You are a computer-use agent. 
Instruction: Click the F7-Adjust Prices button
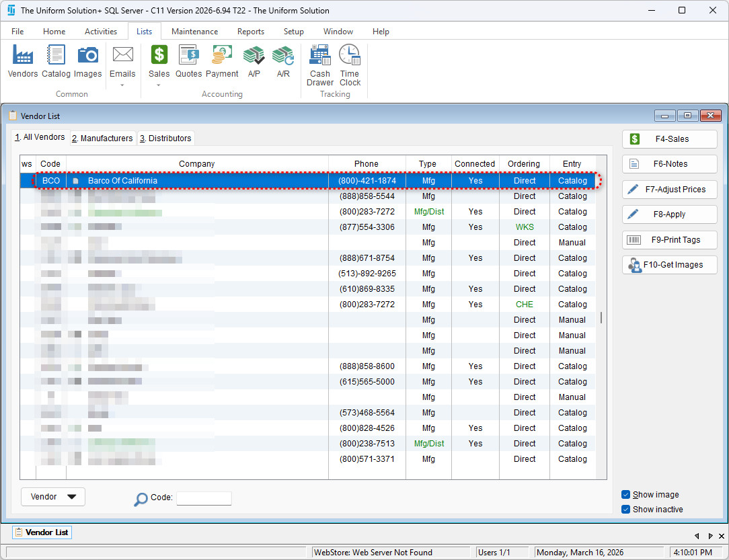coord(669,190)
